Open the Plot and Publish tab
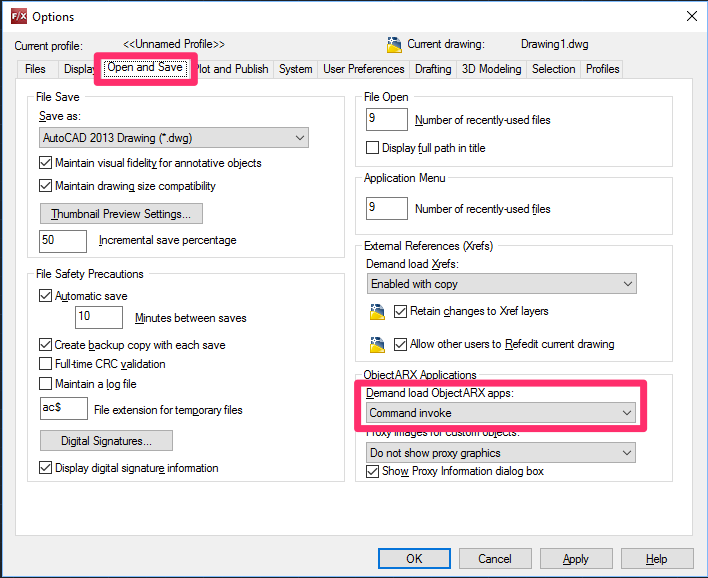 coord(233,69)
